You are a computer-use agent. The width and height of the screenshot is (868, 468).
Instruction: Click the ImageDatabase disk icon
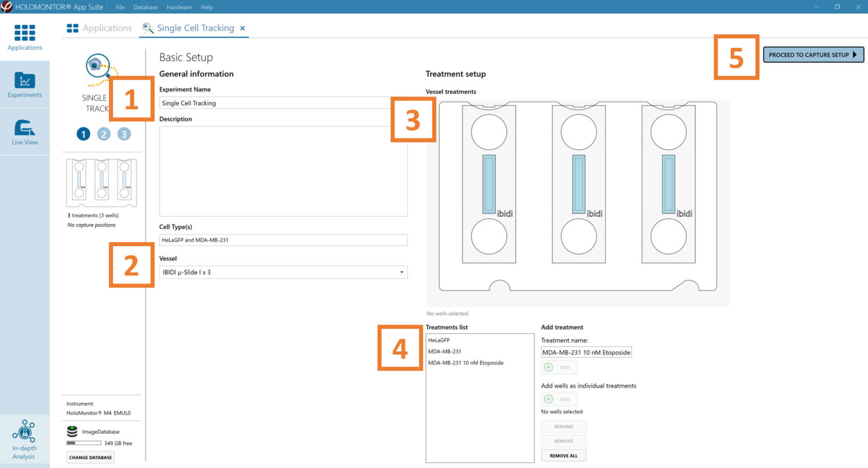tap(72, 432)
